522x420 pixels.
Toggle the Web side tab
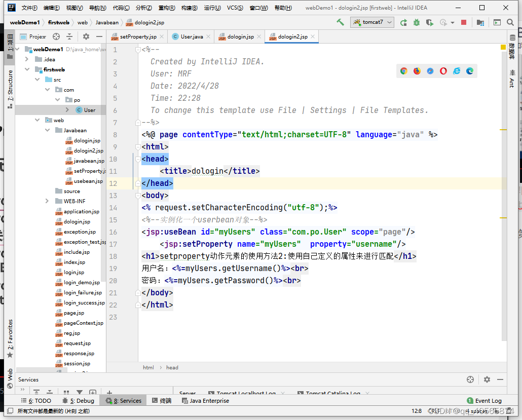tap(10, 378)
